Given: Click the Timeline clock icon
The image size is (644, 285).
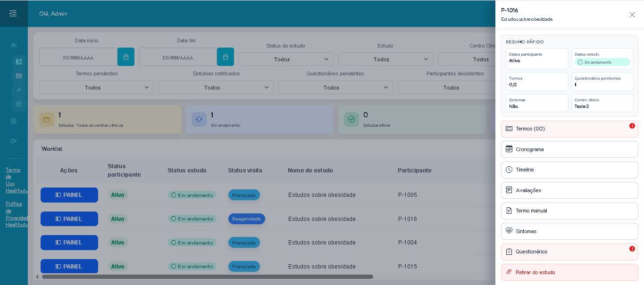Looking at the screenshot, I should [x=509, y=170].
